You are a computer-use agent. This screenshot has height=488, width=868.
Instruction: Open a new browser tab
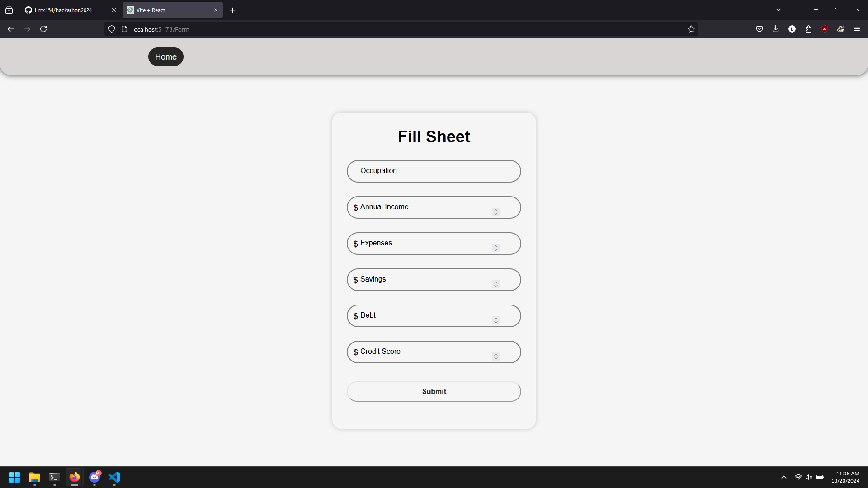pos(232,10)
